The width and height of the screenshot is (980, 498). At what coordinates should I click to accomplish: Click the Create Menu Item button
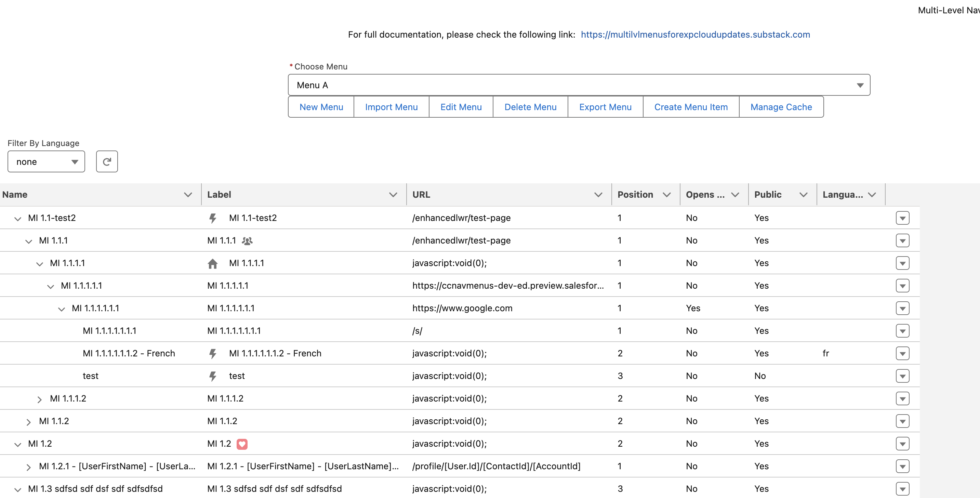690,107
